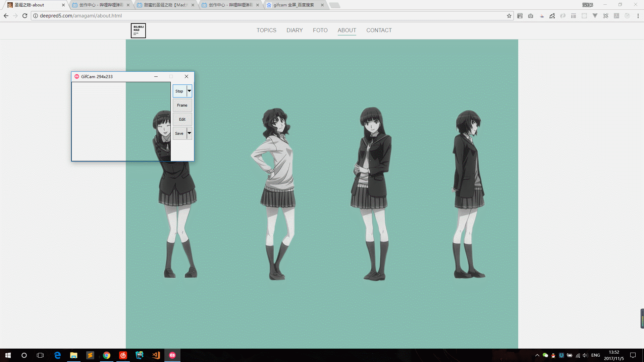Stop the GifCam recording

[x=179, y=91]
